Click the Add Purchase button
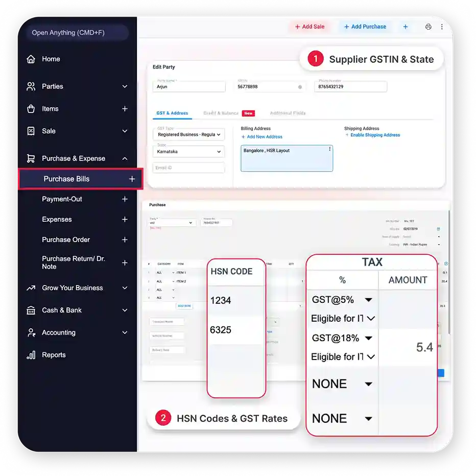This screenshot has width=476, height=476. (365, 27)
